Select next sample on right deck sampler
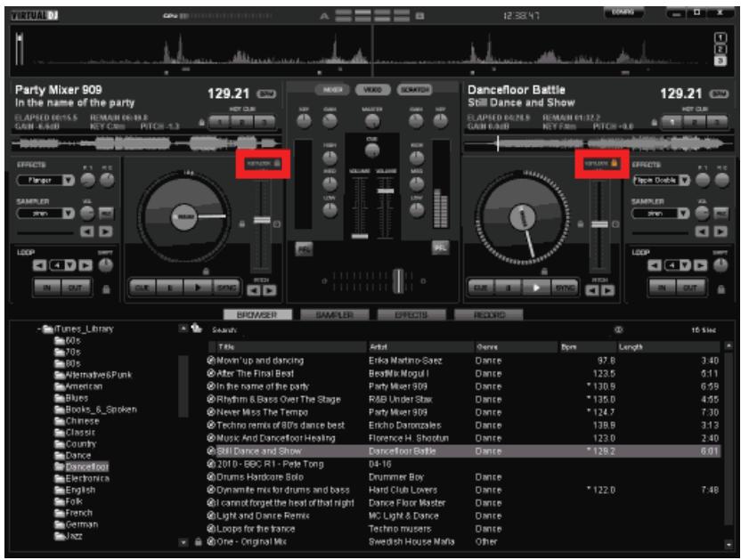The width and height of the screenshot is (741, 560). 721,231
